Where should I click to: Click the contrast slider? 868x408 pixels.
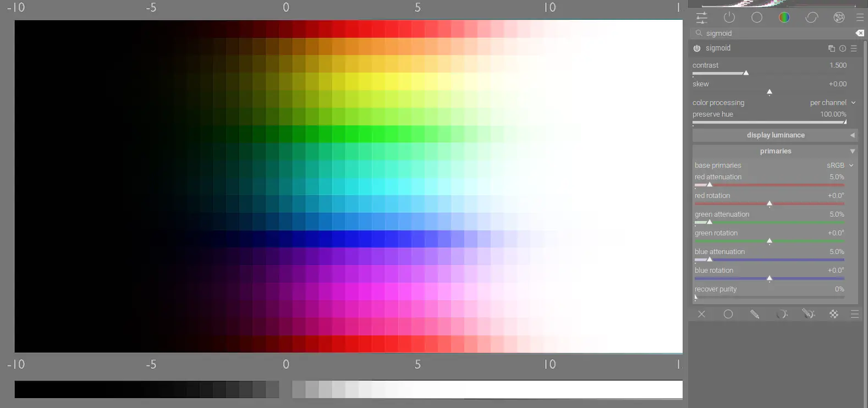(x=770, y=73)
